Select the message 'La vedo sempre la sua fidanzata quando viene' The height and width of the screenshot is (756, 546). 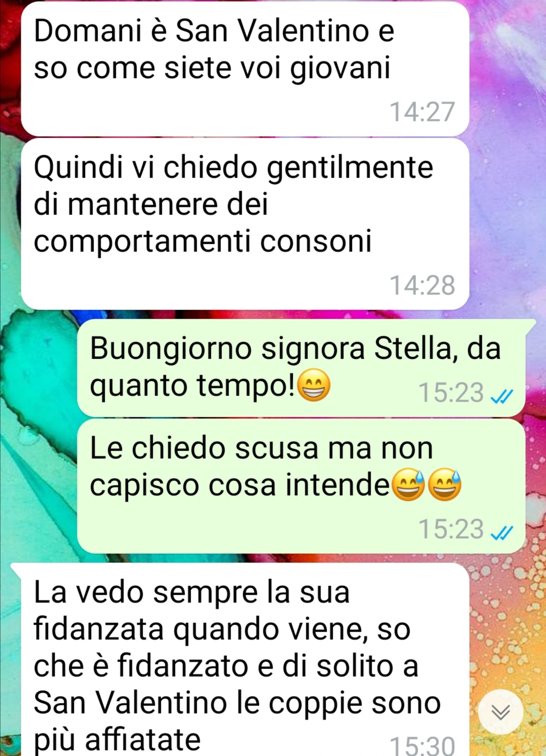tap(240, 659)
